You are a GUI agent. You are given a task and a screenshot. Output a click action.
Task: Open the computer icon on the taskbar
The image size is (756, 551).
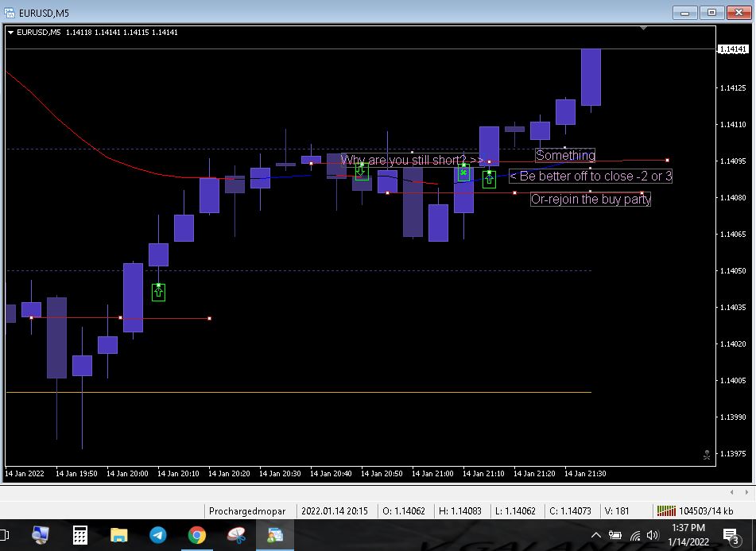(41, 535)
